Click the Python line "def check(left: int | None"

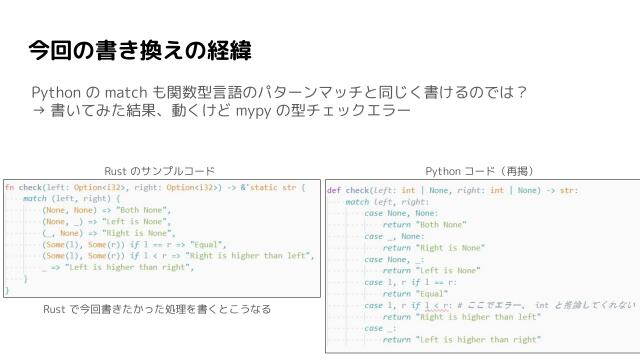453,190
